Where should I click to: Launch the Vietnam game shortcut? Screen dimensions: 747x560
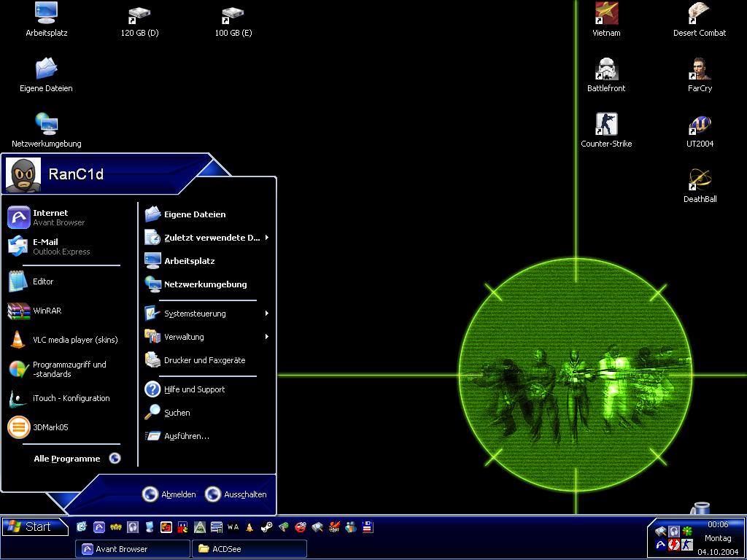(x=606, y=19)
